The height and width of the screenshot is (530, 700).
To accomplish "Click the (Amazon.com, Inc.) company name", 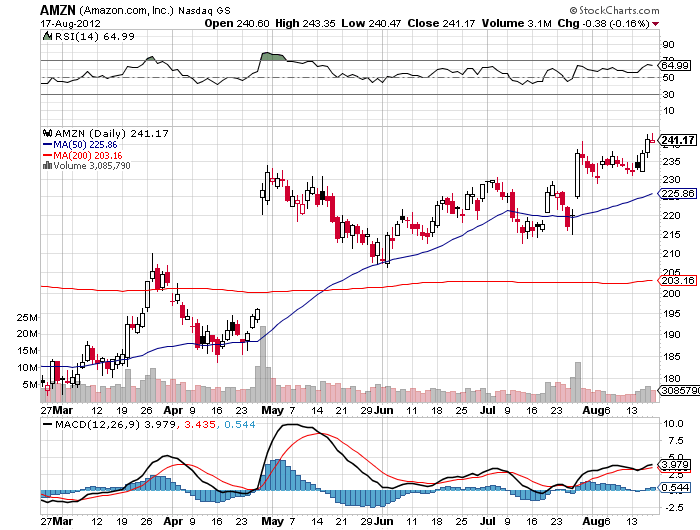I will pyautogui.click(x=127, y=10).
